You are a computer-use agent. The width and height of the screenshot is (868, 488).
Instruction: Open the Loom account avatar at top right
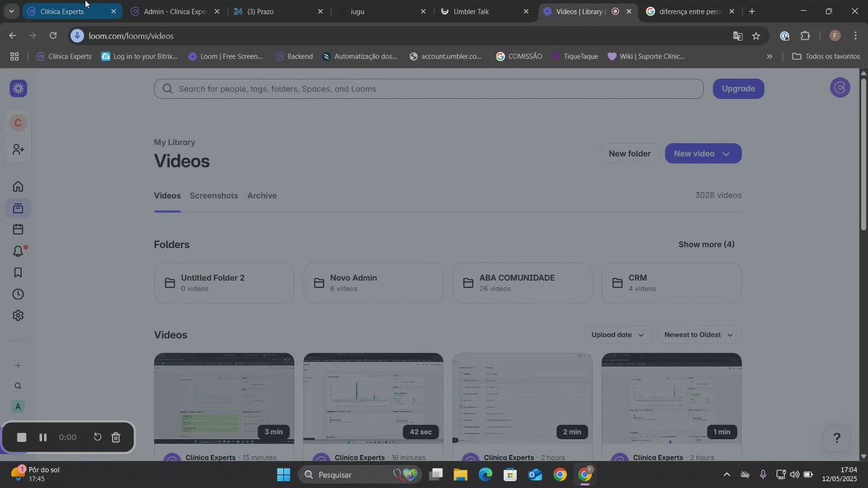click(840, 87)
